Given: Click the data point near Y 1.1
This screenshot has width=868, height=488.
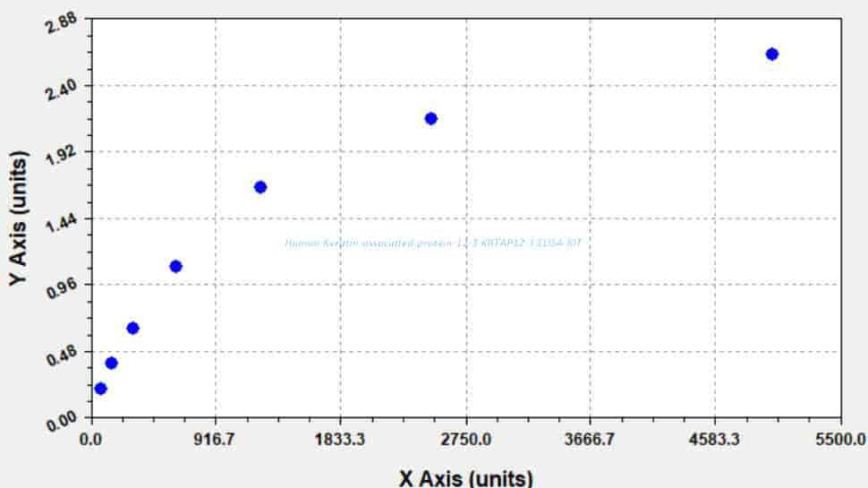Looking at the screenshot, I should [x=175, y=267].
